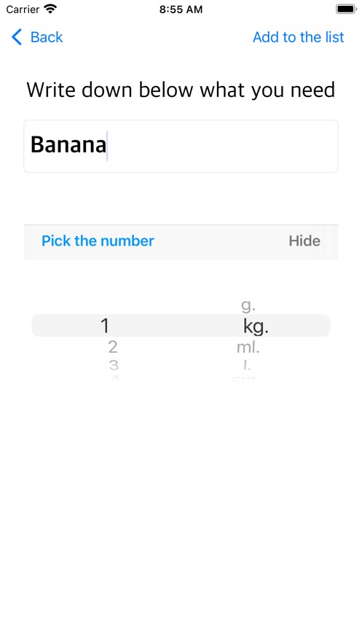Go back using the Back label
The image size is (362, 644).
pos(47,37)
